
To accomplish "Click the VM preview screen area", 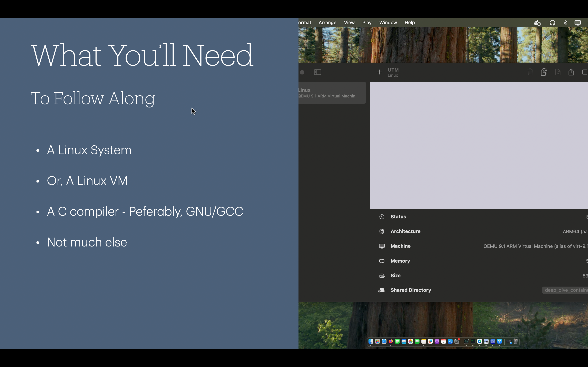I will 479,146.
